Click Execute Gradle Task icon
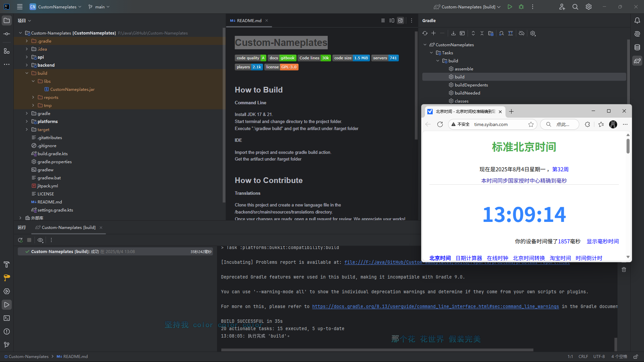 pyautogui.click(x=462, y=33)
